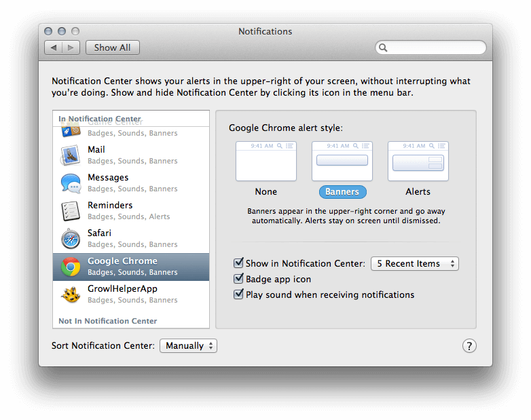The width and height of the screenshot is (531, 420).
Task: Uncheck Badge app icon
Action: click(x=238, y=279)
